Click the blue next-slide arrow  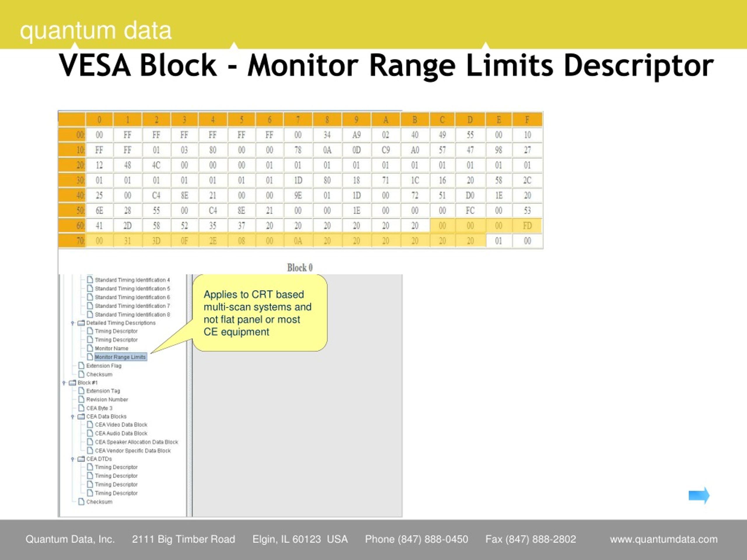(x=699, y=495)
